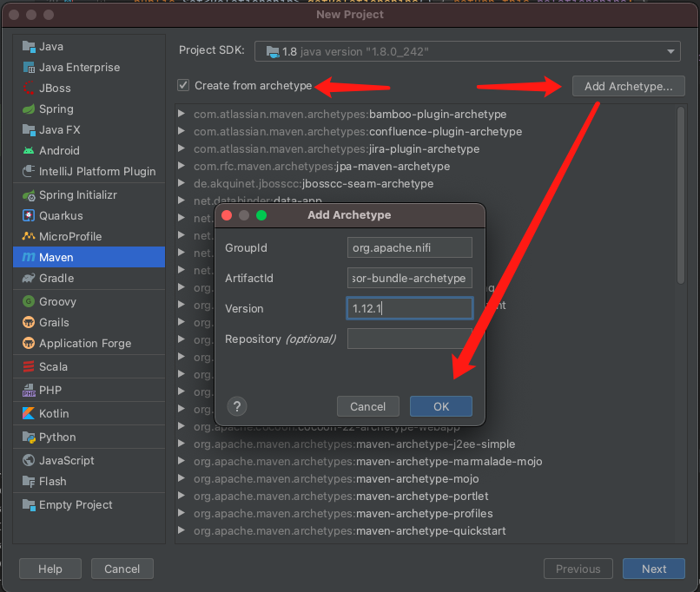
Task: Click the Gradle elephant icon
Action: [x=29, y=278]
